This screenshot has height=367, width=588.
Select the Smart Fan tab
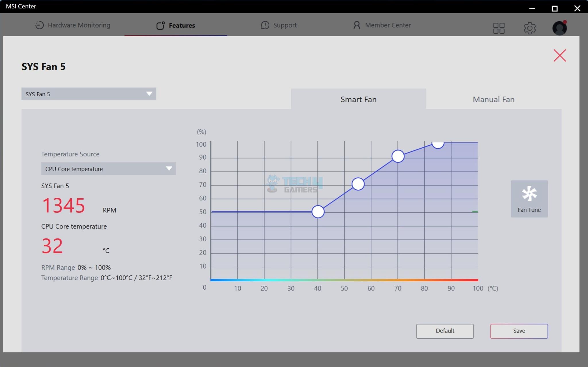pos(358,99)
